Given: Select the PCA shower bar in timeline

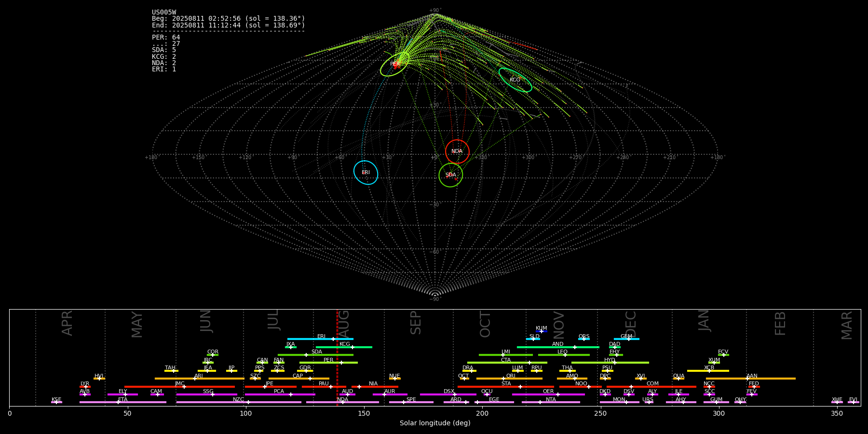Looking at the screenshot, I should click(280, 394).
